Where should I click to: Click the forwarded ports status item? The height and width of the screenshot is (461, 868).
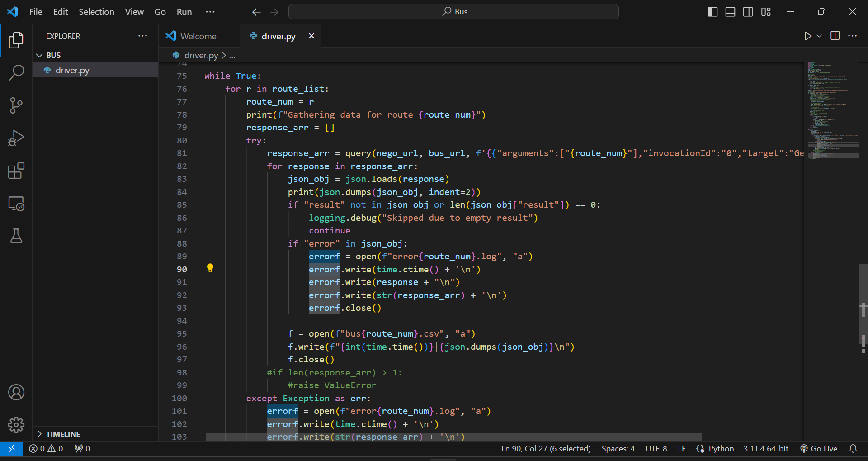point(83,449)
